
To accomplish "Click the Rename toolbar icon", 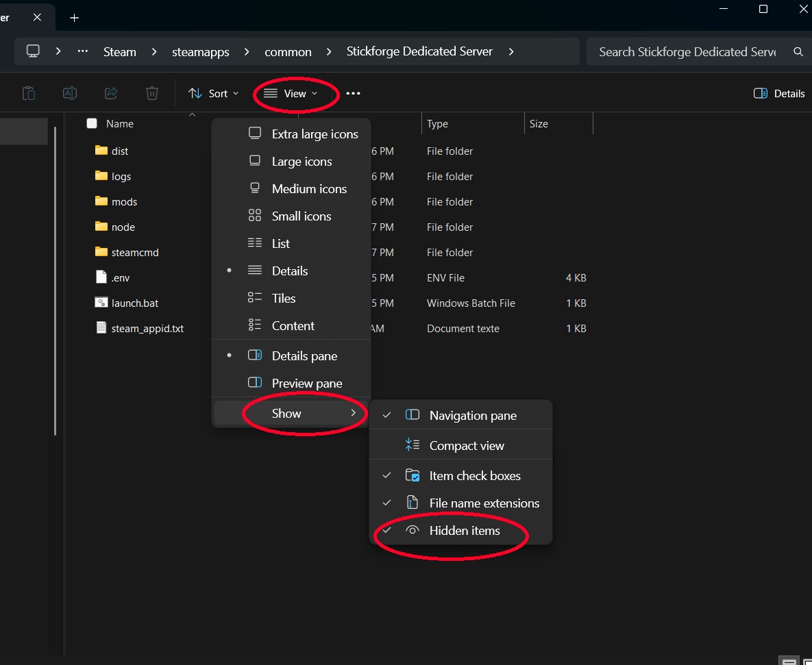I will click(69, 93).
